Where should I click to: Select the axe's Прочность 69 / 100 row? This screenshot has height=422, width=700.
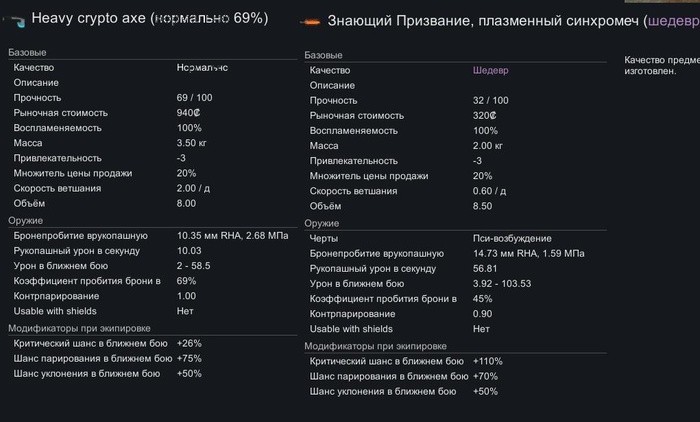[x=150, y=98]
